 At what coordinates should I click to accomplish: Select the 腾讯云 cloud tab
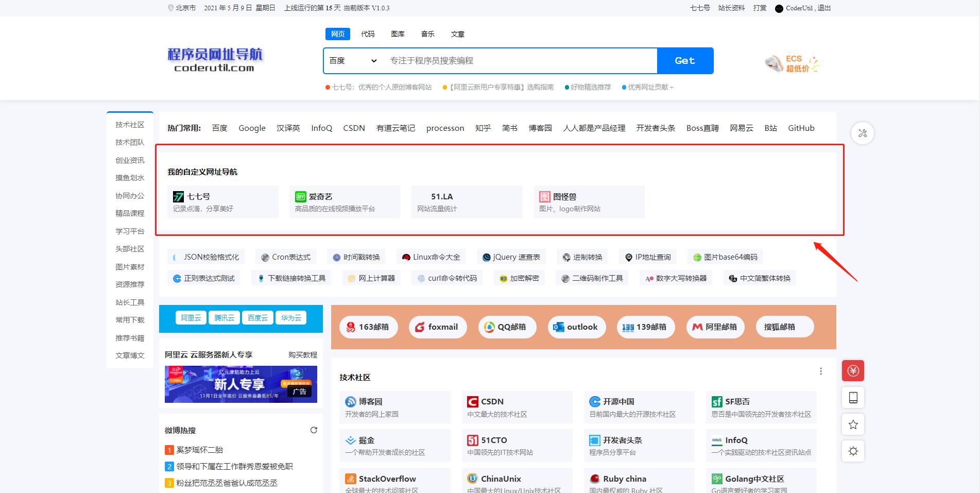point(224,318)
